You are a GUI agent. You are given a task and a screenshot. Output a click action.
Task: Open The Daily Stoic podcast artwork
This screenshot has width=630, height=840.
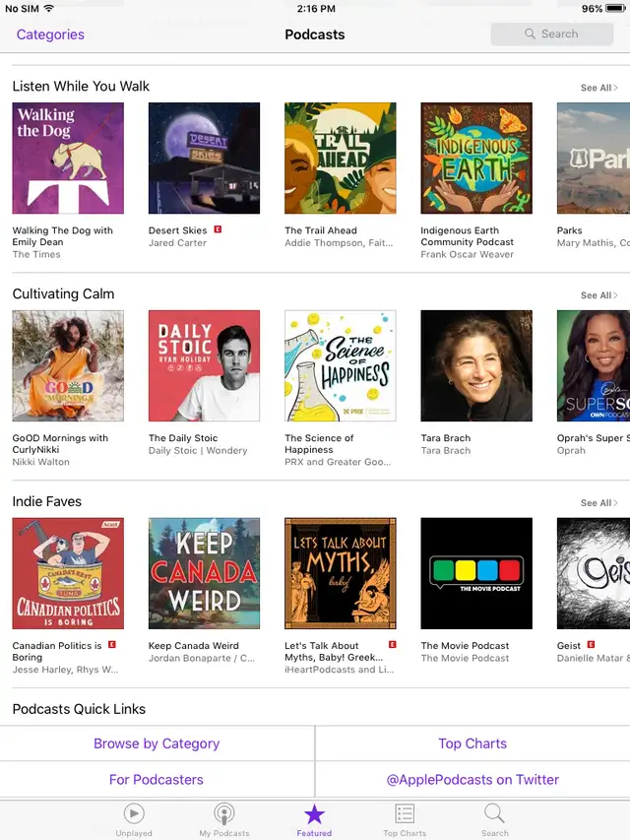point(204,366)
